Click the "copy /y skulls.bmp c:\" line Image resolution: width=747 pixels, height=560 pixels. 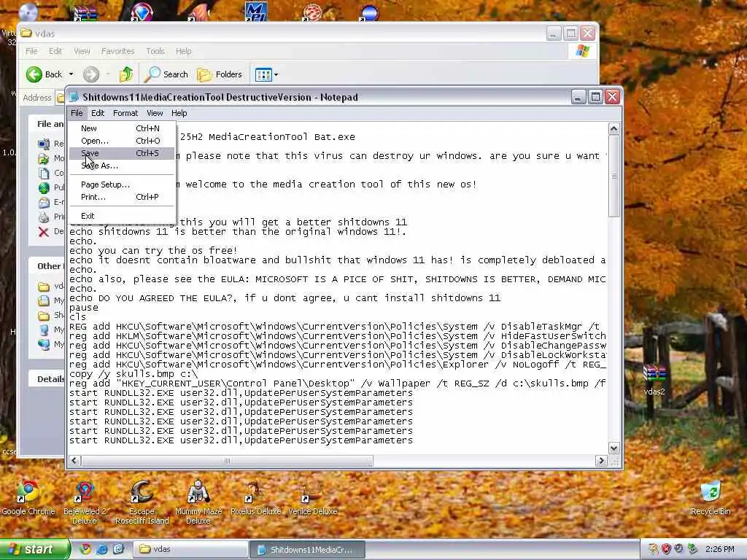tap(133, 374)
